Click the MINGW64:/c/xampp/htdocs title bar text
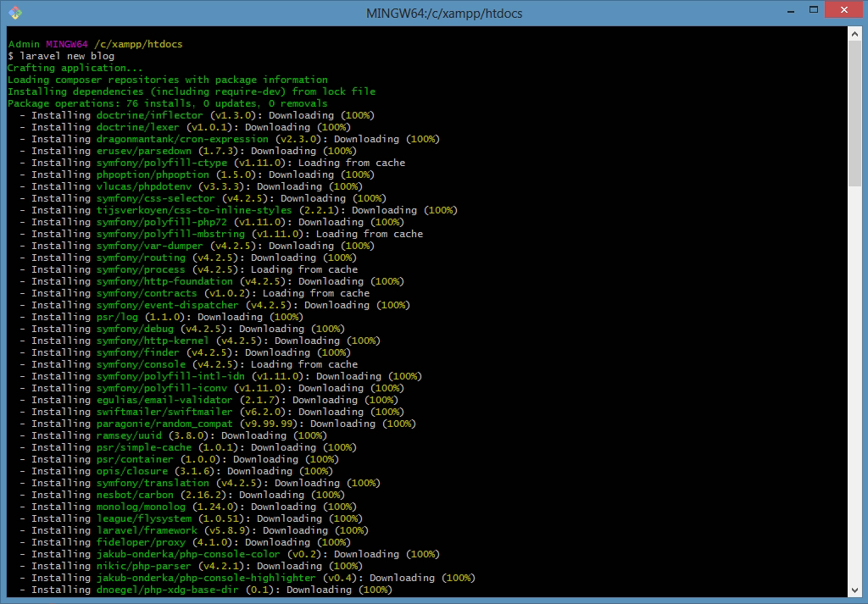 pyautogui.click(x=433, y=13)
